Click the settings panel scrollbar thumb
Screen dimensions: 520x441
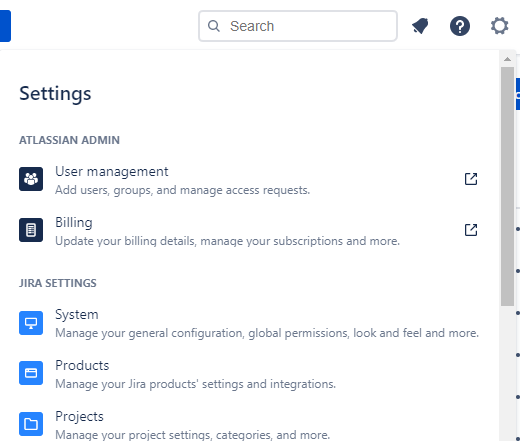pos(507,186)
